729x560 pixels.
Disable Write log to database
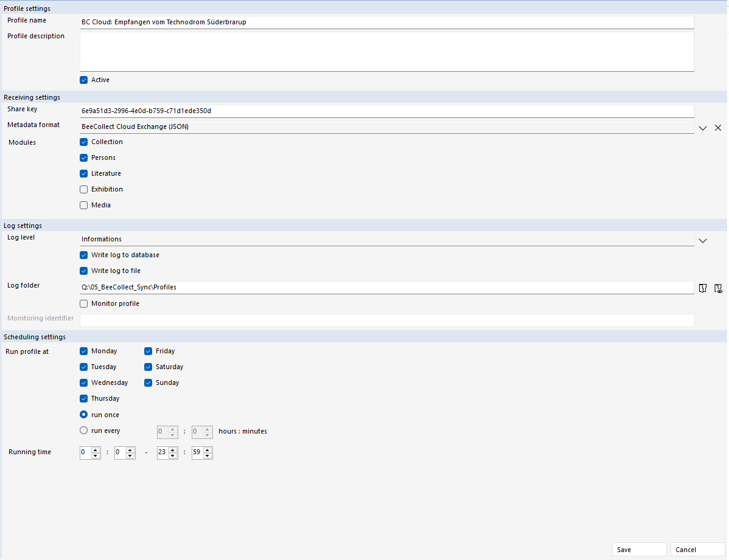tap(83, 255)
